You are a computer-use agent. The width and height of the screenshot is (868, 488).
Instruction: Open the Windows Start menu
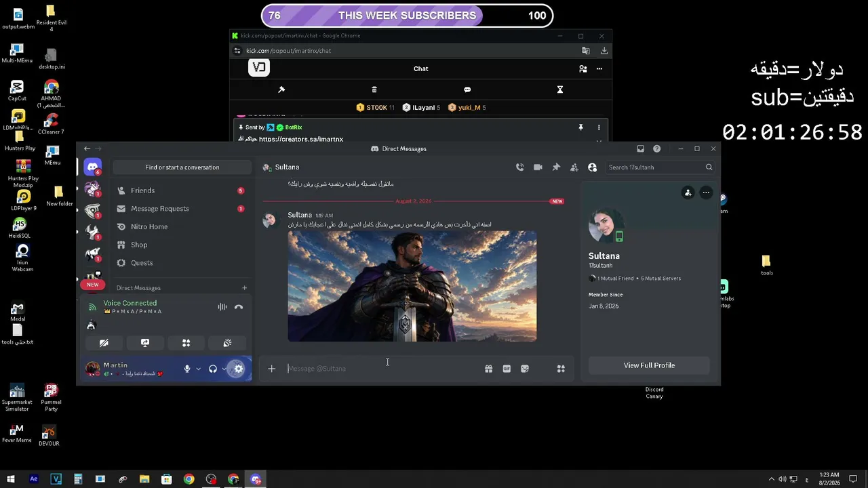pos(11,479)
